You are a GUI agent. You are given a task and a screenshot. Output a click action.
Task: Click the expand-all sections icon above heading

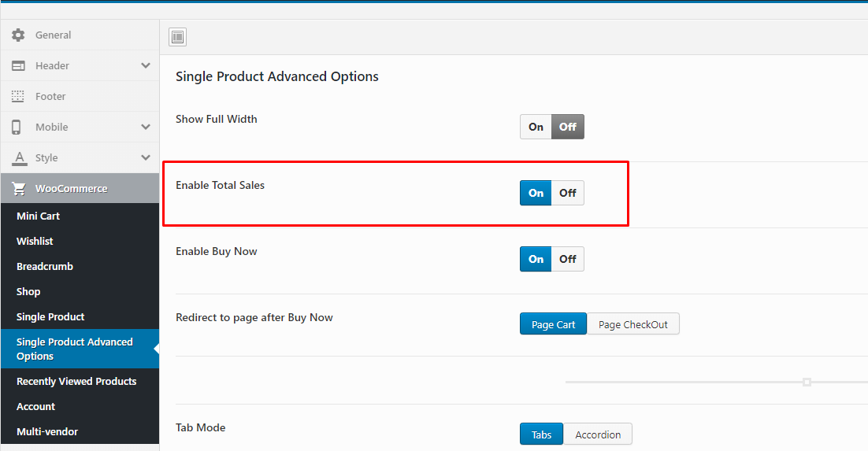(178, 37)
